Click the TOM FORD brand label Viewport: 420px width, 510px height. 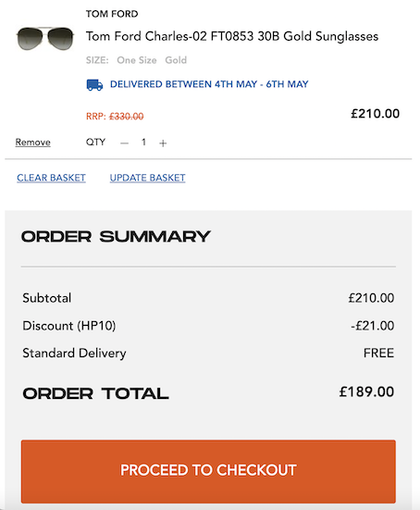[112, 14]
